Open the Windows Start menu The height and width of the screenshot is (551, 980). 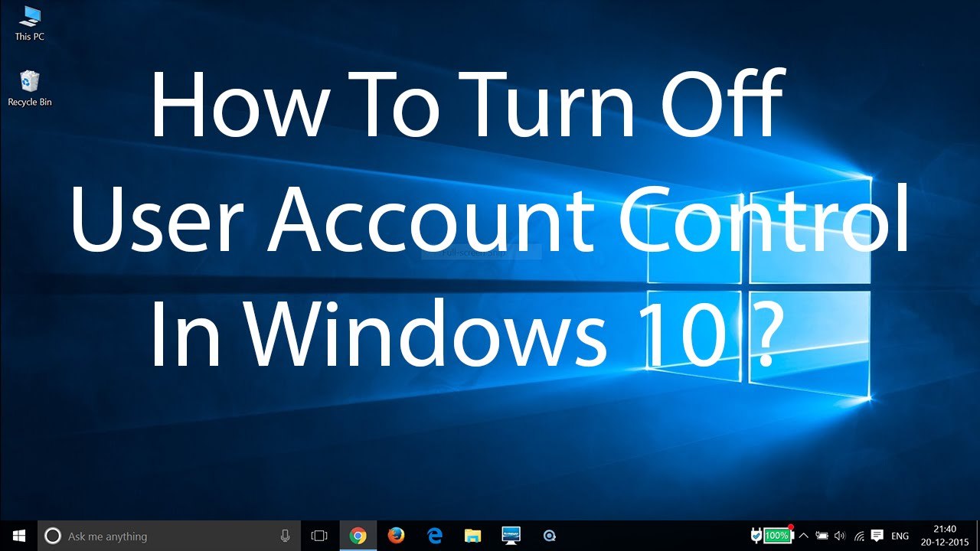pyautogui.click(x=18, y=536)
